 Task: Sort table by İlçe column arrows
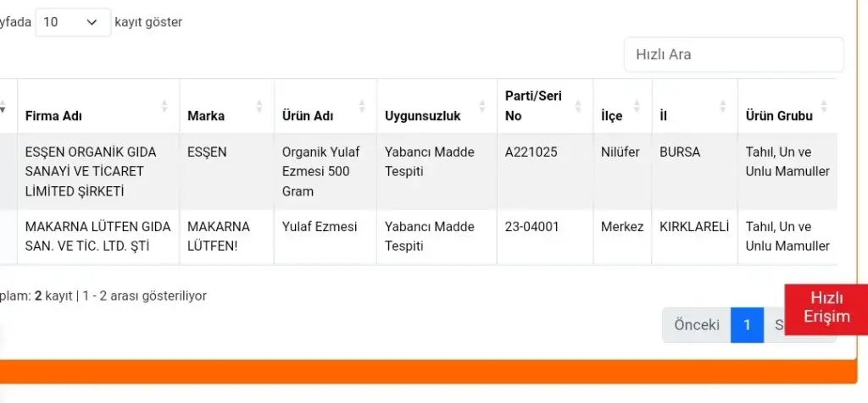[637, 107]
